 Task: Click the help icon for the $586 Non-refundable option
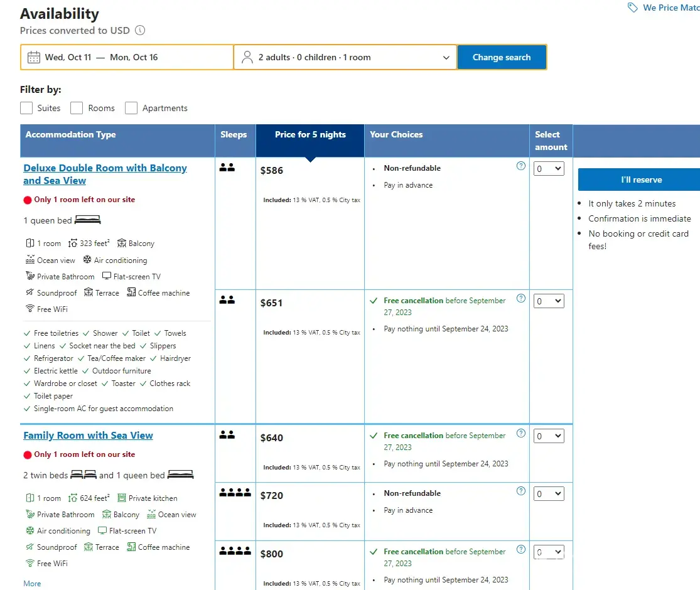pyautogui.click(x=520, y=166)
